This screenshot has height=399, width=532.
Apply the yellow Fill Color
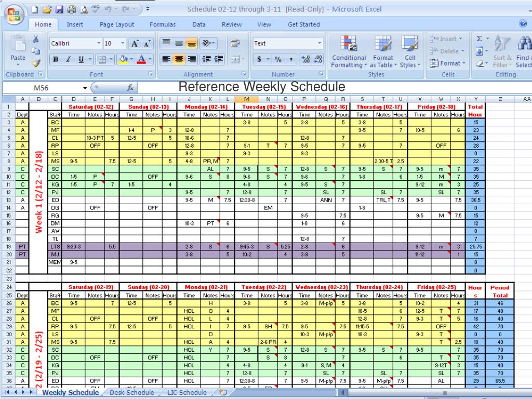pos(123,59)
